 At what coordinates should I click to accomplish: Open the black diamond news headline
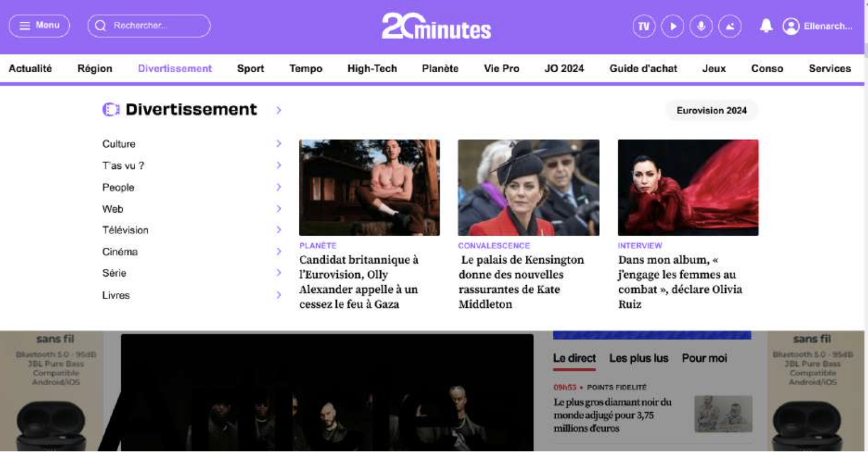tap(613, 416)
